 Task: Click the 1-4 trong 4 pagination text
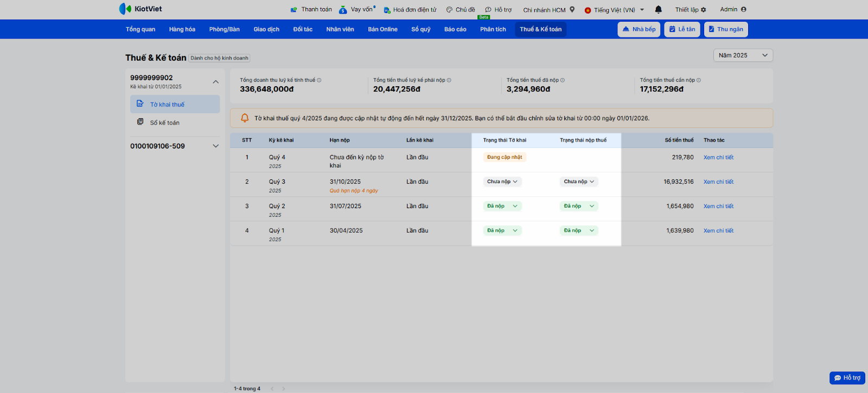[x=247, y=389]
